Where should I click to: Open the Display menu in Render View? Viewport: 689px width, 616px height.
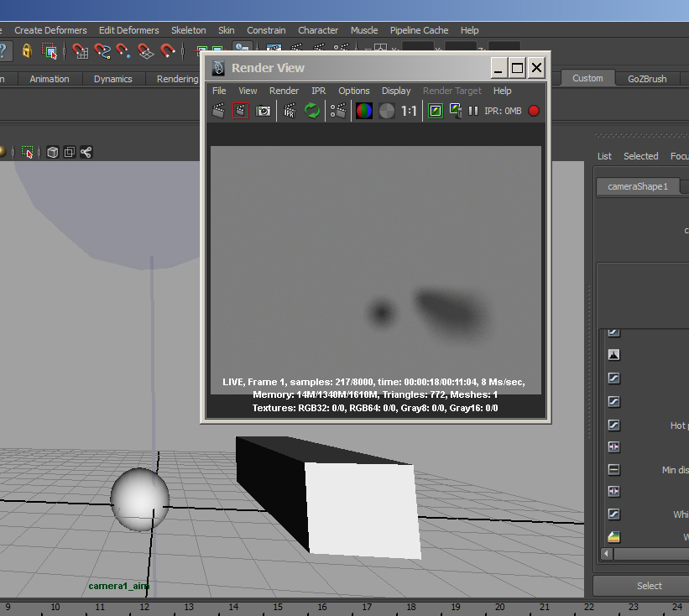coord(396,91)
